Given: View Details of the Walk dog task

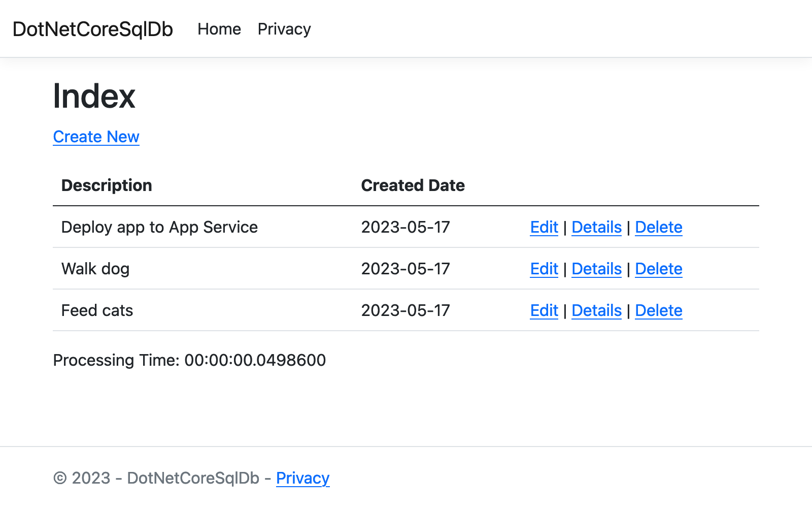Looking at the screenshot, I should (x=596, y=269).
